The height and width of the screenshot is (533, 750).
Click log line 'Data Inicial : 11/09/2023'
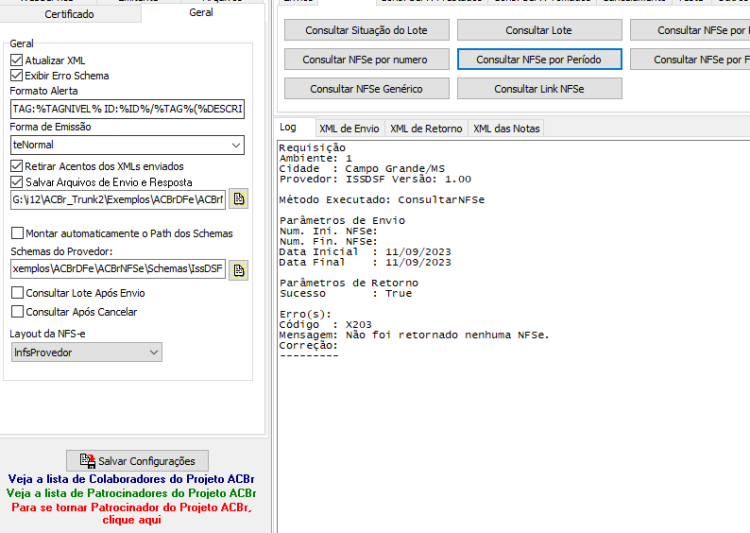click(x=365, y=252)
